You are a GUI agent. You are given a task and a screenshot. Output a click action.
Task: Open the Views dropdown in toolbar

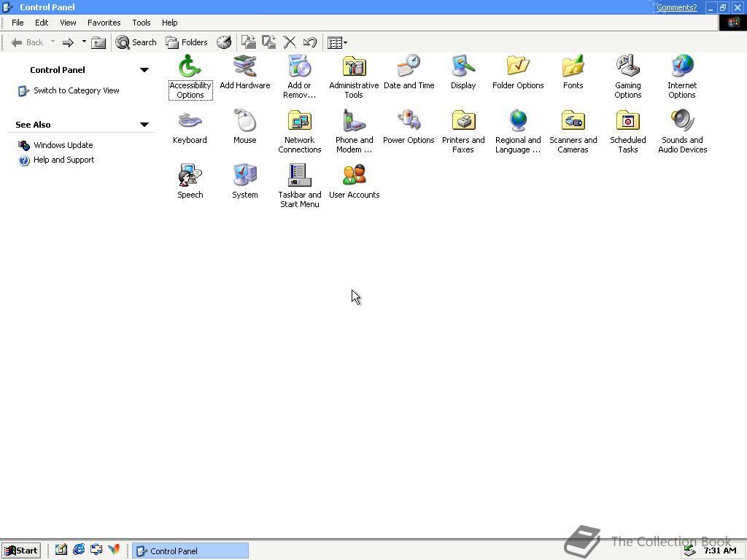pos(337,42)
